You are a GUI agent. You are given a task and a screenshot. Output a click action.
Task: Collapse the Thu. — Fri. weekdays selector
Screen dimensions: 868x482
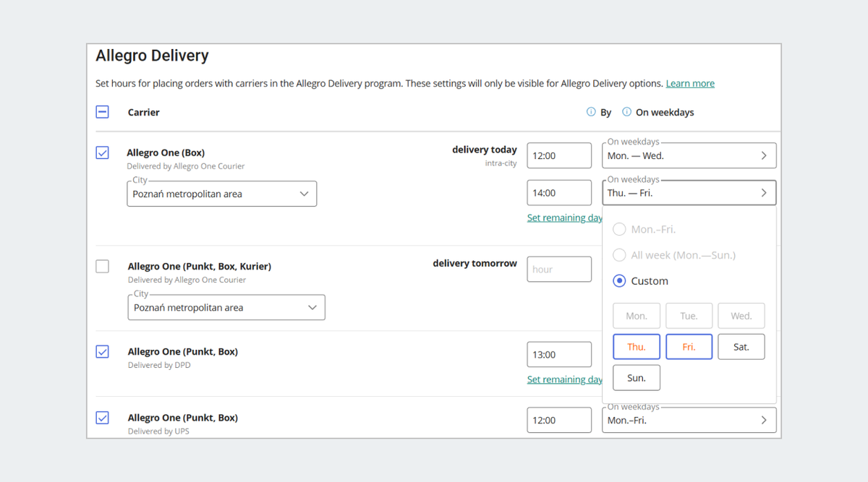689,193
